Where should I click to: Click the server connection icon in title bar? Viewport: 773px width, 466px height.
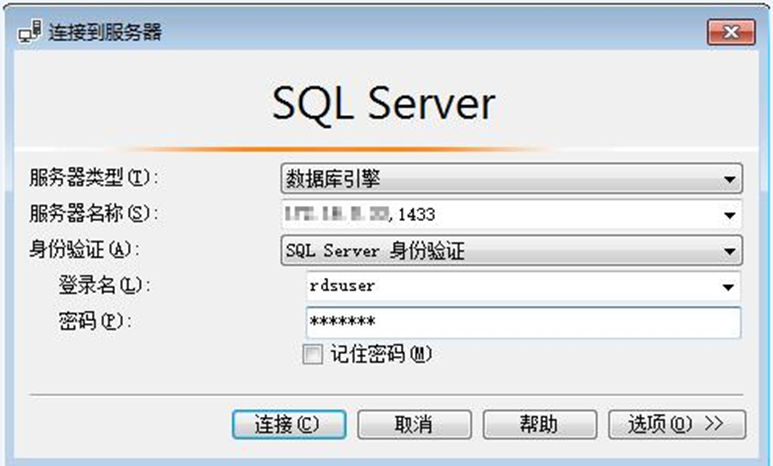coord(30,32)
